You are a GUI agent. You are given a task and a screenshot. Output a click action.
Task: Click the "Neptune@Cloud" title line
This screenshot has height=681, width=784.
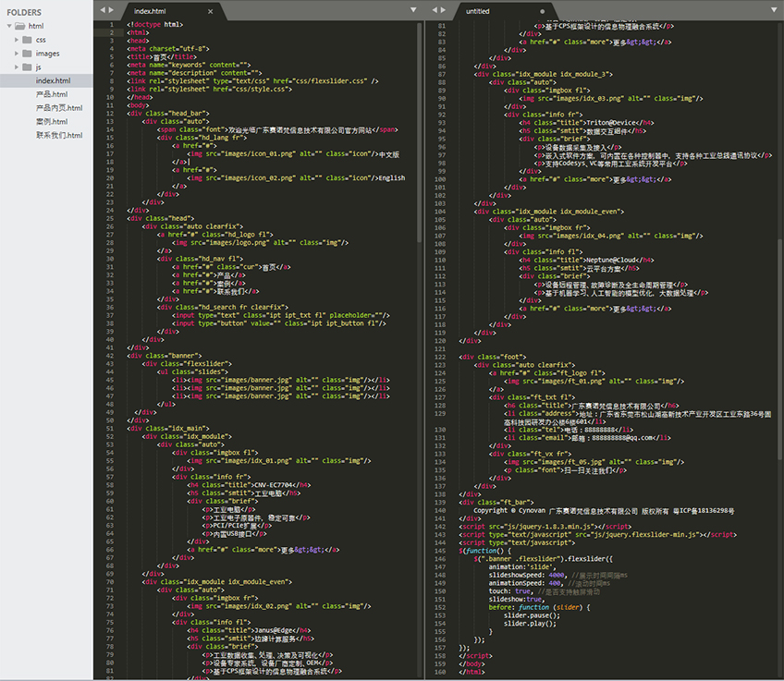coord(586,260)
